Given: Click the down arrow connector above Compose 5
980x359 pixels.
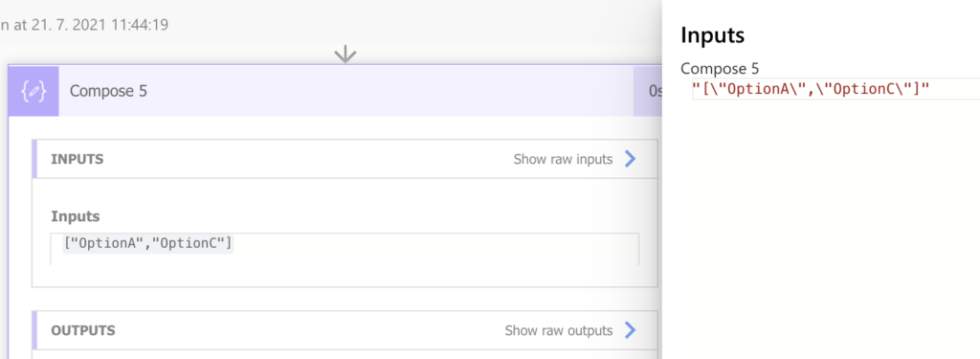Looking at the screenshot, I should click(345, 55).
